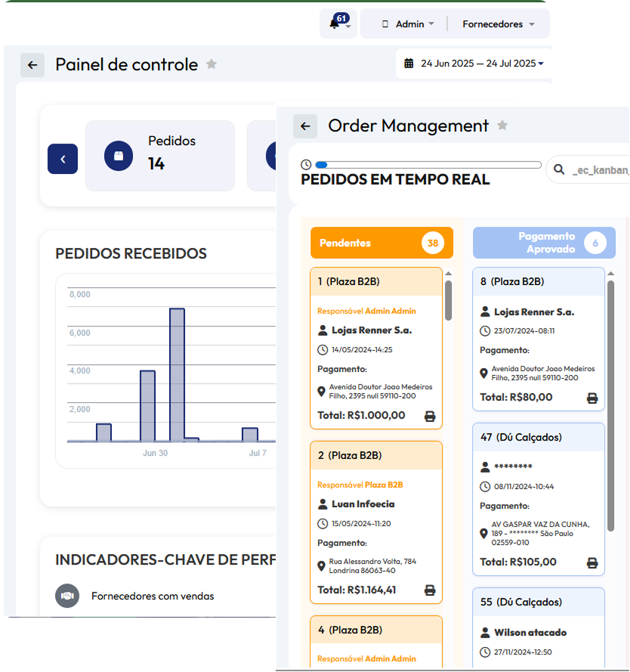The height and width of the screenshot is (672, 630).
Task: Print order 1 with printer icon
Action: coord(430,416)
